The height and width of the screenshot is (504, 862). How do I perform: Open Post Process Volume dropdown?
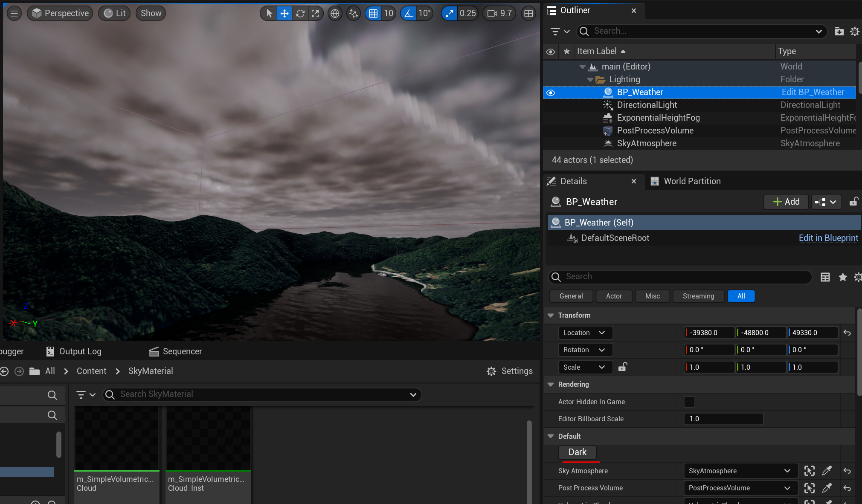pos(740,488)
